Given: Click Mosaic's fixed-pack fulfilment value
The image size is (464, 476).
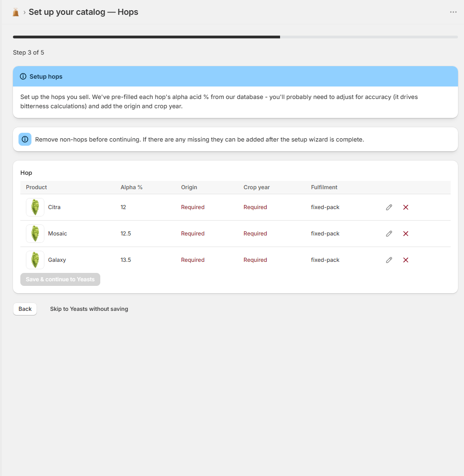Looking at the screenshot, I should (x=325, y=234).
